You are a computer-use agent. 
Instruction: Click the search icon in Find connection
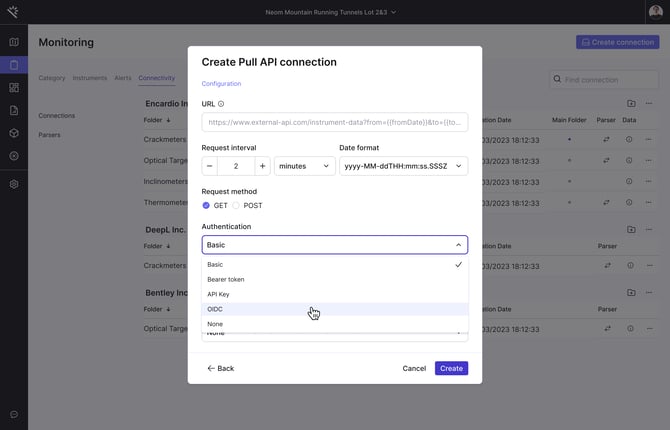[x=557, y=79]
